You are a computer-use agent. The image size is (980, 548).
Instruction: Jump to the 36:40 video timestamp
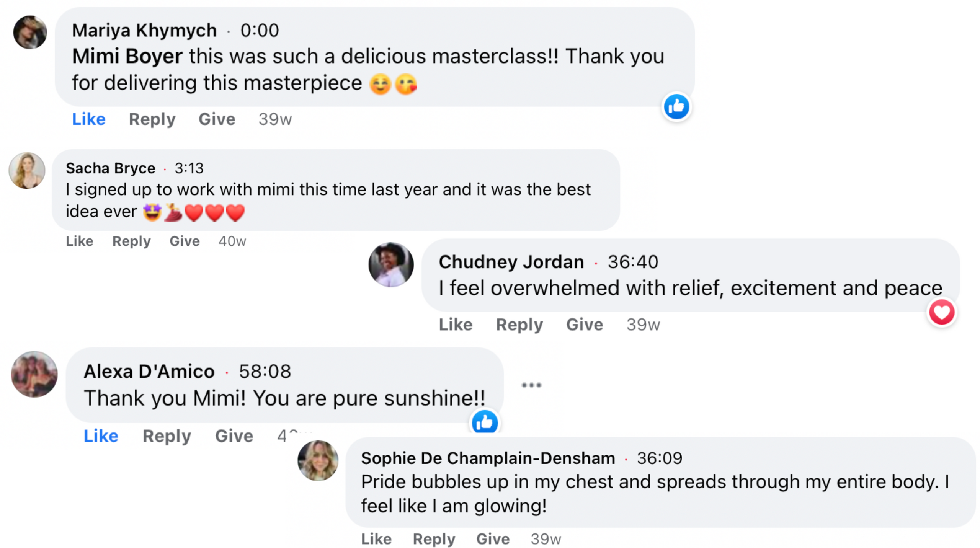(x=632, y=262)
